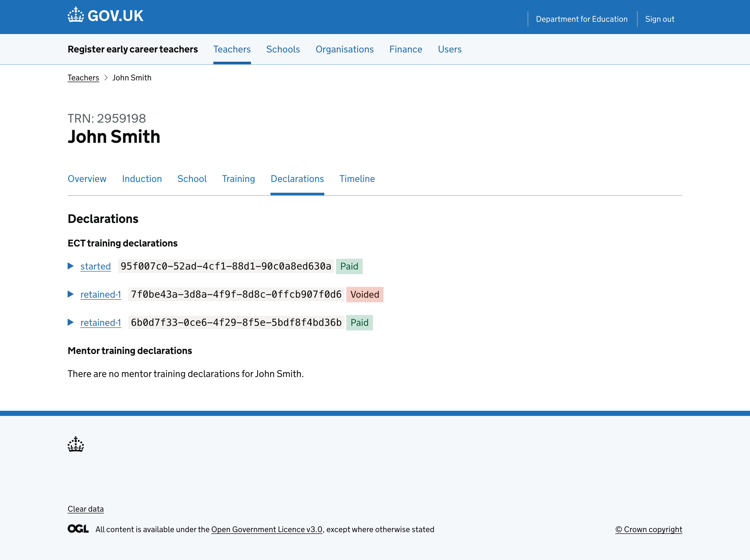Click Sign out in the header
This screenshot has width=750, height=560.
[x=660, y=19]
